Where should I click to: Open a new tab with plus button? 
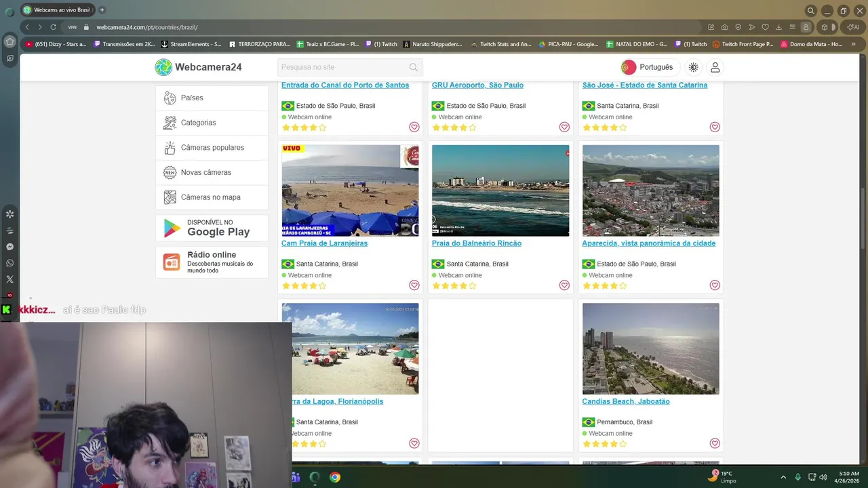coord(102,10)
